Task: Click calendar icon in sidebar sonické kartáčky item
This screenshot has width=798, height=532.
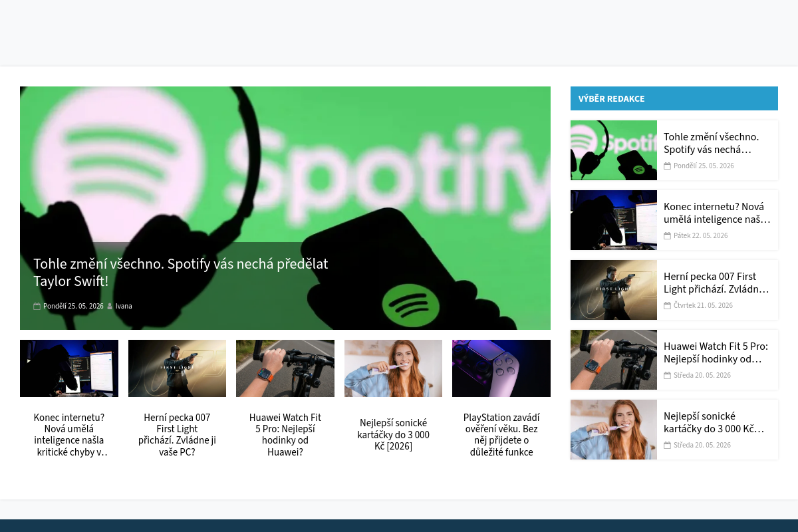Action: [x=667, y=446]
